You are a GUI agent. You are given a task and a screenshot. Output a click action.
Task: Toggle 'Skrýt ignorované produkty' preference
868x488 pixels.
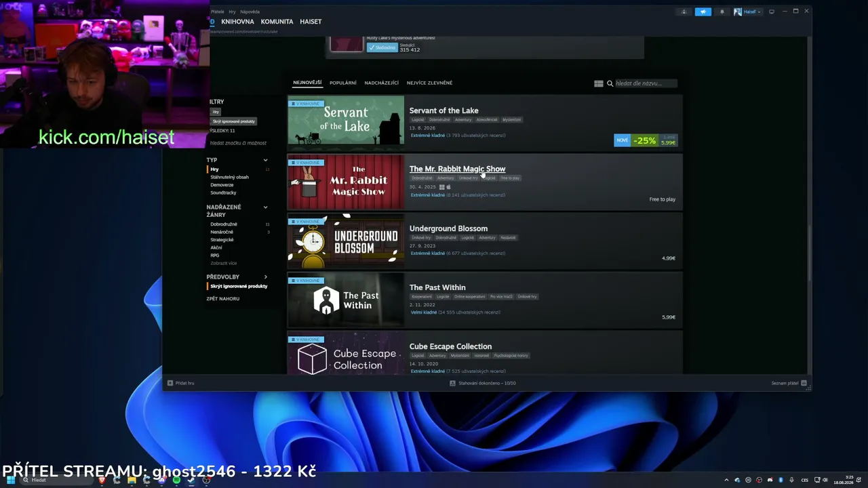[239, 286]
